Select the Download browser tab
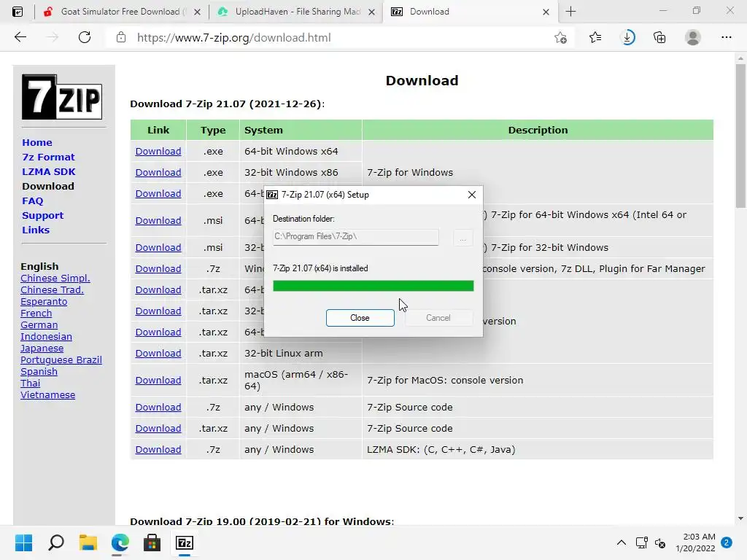The height and width of the screenshot is (560, 747). coord(471,12)
